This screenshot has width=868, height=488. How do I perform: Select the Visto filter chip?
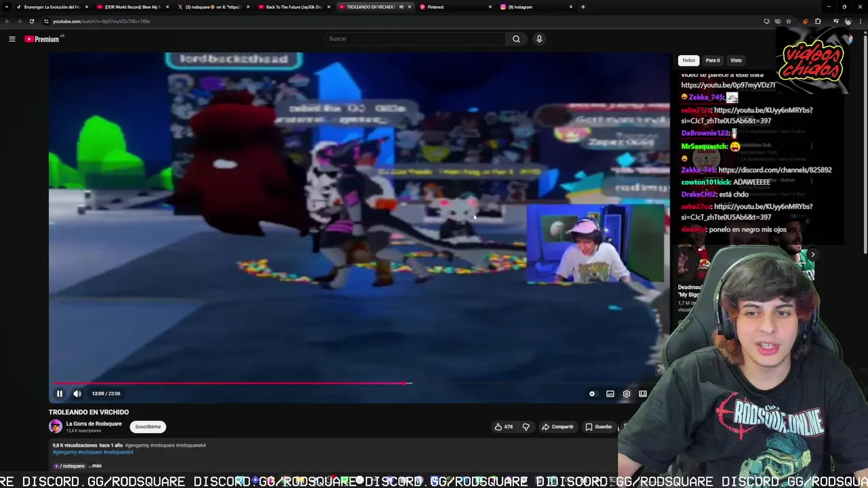[x=736, y=60]
